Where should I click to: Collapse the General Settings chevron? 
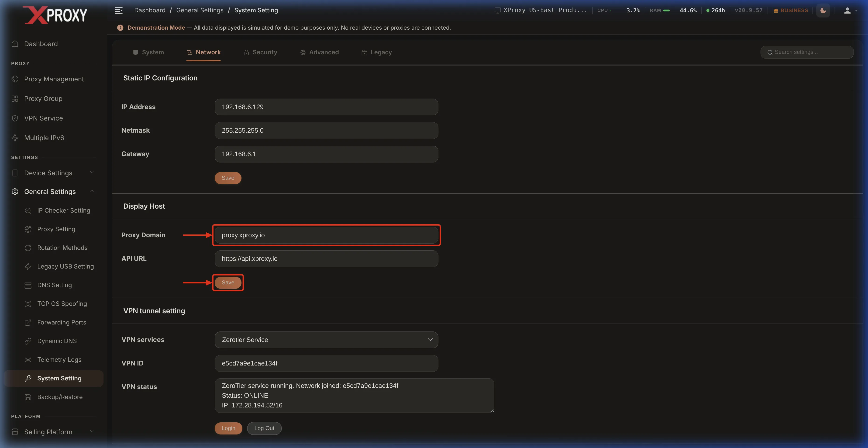pyautogui.click(x=92, y=191)
